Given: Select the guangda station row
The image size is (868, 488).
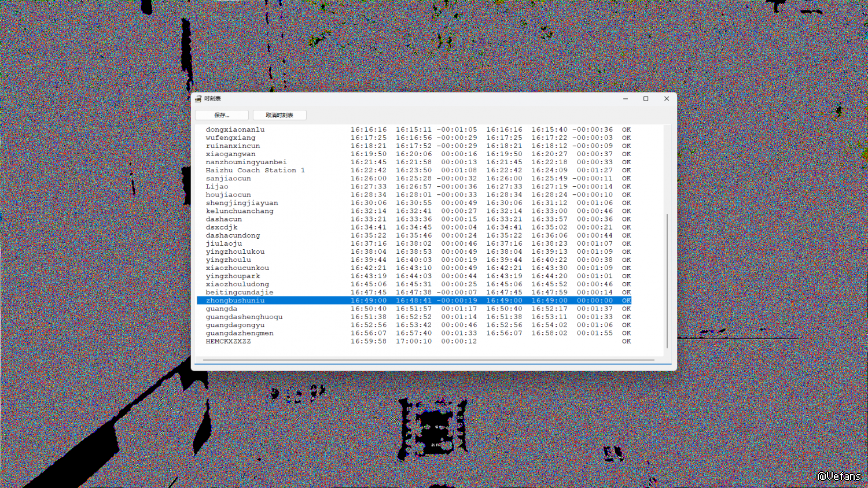Looking at the screenshot, I should tap(414, 309).
